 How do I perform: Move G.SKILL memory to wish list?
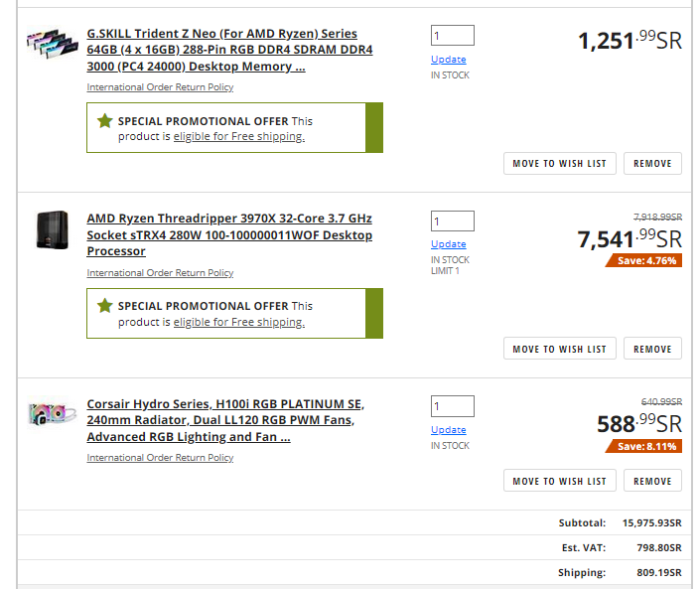coord(559,164)
